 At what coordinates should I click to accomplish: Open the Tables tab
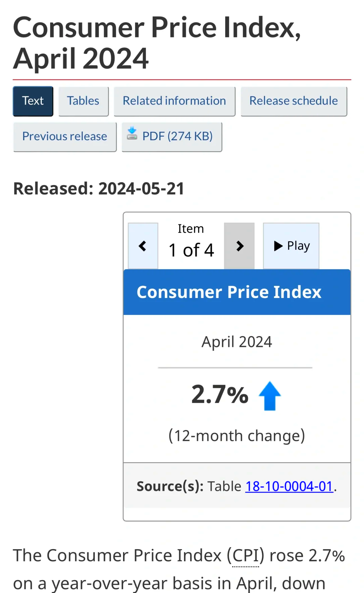coord(83,101)
